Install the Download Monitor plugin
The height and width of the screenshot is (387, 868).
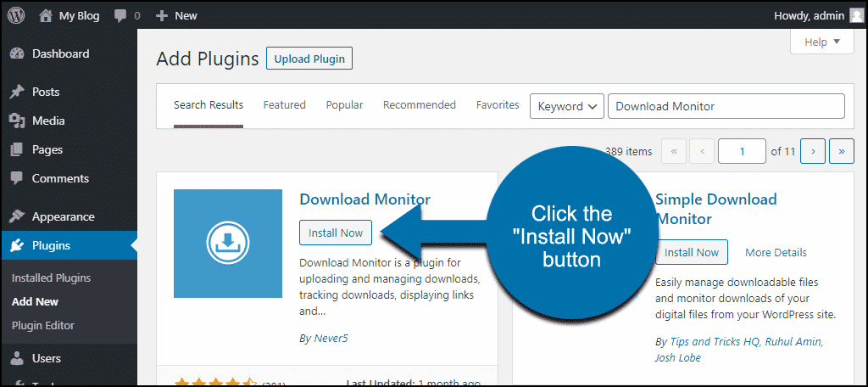(x=336, y=233)
